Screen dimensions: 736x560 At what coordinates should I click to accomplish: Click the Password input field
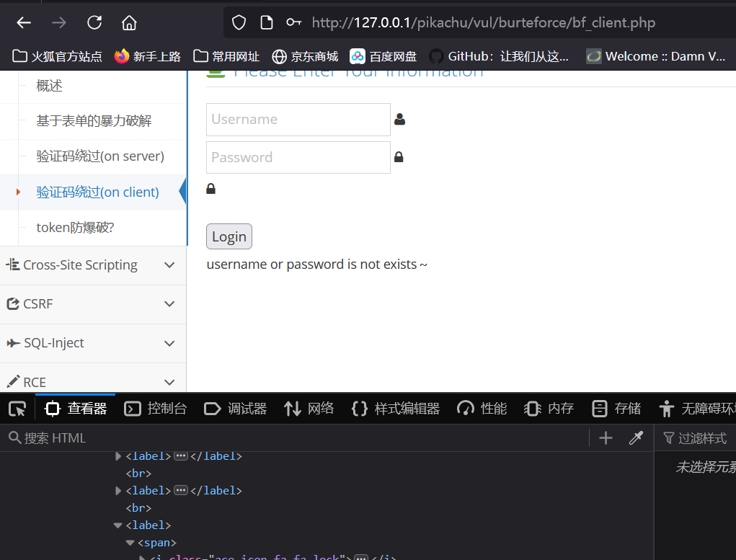(x=298, y=158)
